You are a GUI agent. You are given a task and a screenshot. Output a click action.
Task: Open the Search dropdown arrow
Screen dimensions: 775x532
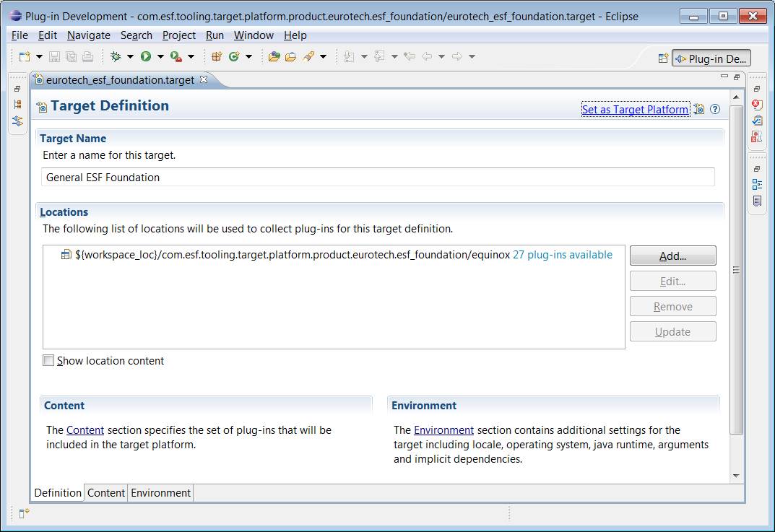pos(323,57)
